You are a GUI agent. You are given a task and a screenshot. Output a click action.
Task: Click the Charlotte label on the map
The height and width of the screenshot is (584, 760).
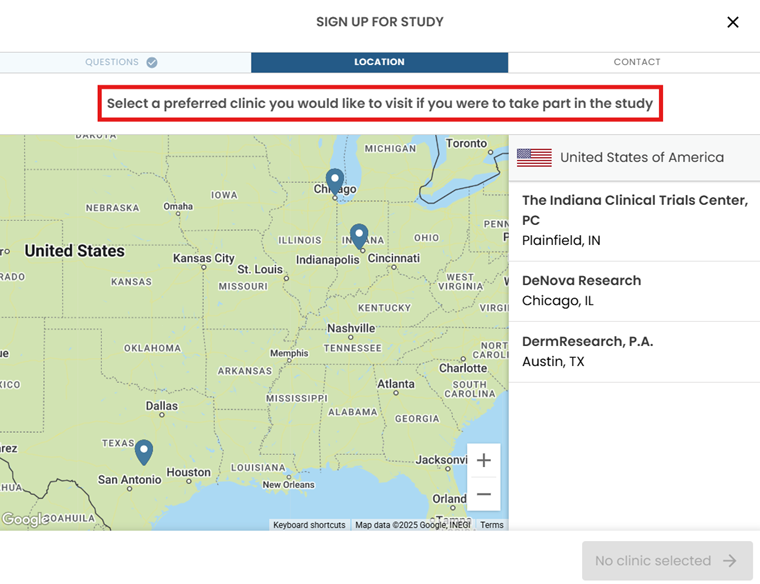coord(463,368)
